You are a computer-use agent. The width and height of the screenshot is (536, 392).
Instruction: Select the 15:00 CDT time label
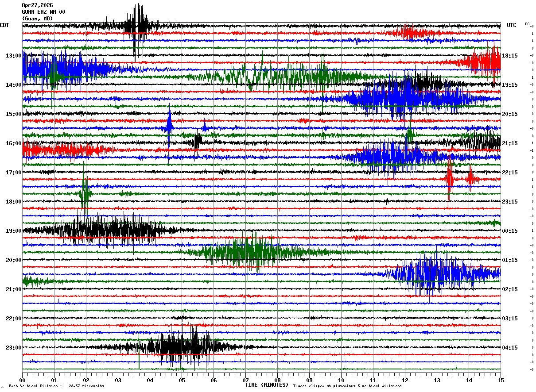point(13,114)
